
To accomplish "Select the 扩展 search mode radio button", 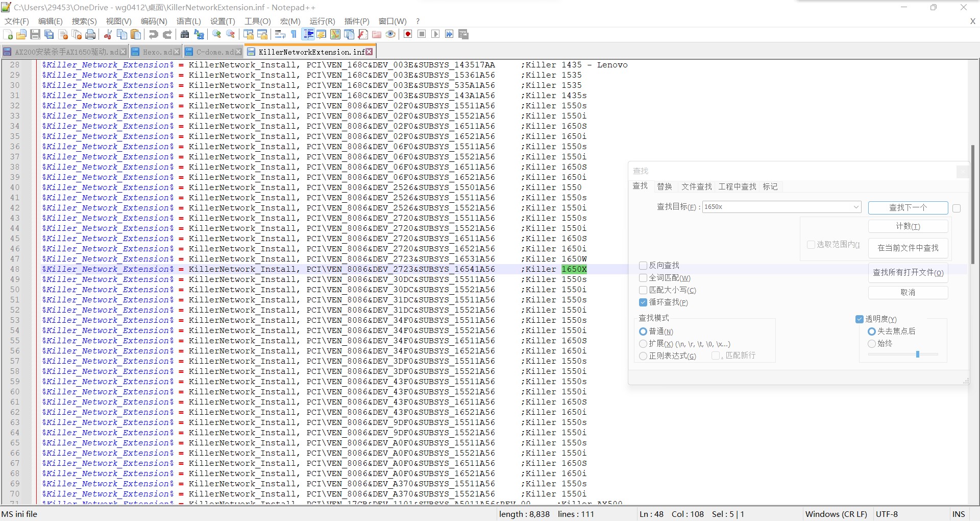I will (643, 344).
